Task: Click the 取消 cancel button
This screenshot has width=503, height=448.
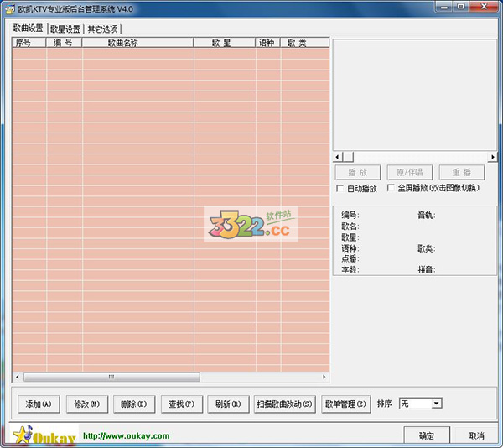Action: pyautogui.click(x=476, y=435)
